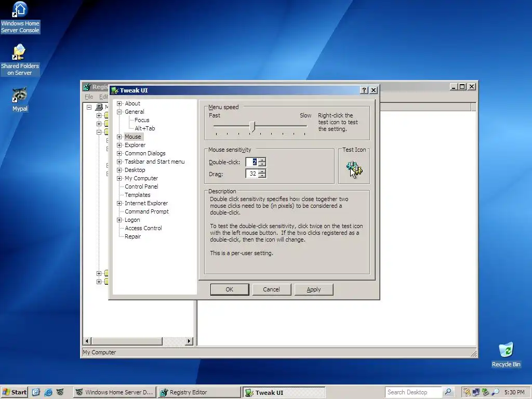Image resolution: width=532 pixels, height=399 pixels.
Task: Click the magnifier tray icon near the clock
Action: click(495, 392)
